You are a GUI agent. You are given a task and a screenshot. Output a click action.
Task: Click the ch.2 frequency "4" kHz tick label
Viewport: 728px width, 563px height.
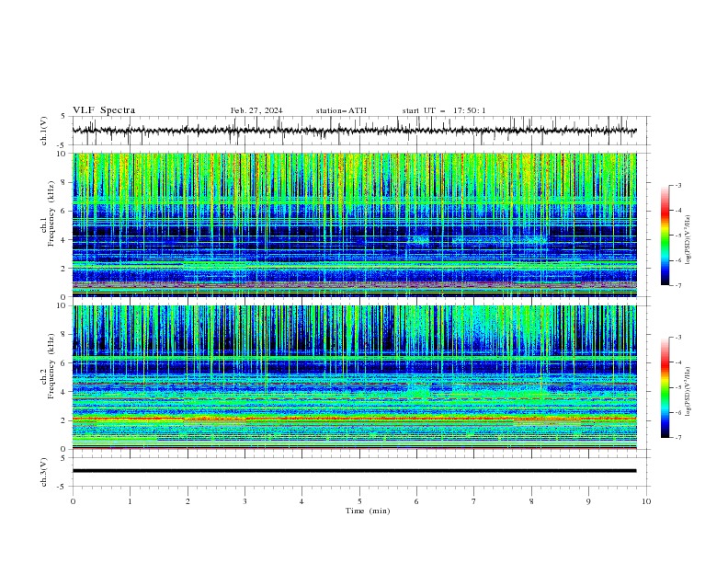(65, 392)
